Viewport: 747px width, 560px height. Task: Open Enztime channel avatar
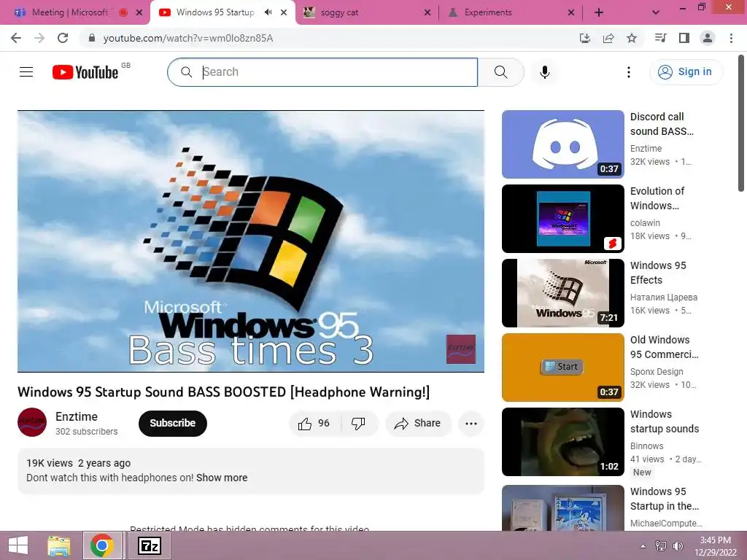(x=32, y=422)
